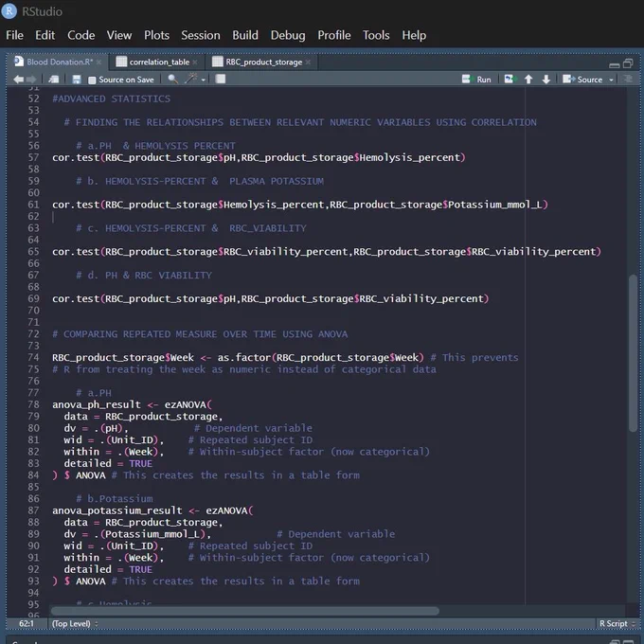Show the script in a new window
The width and height of the screenshot is (644, 644).
pos(54,80)
